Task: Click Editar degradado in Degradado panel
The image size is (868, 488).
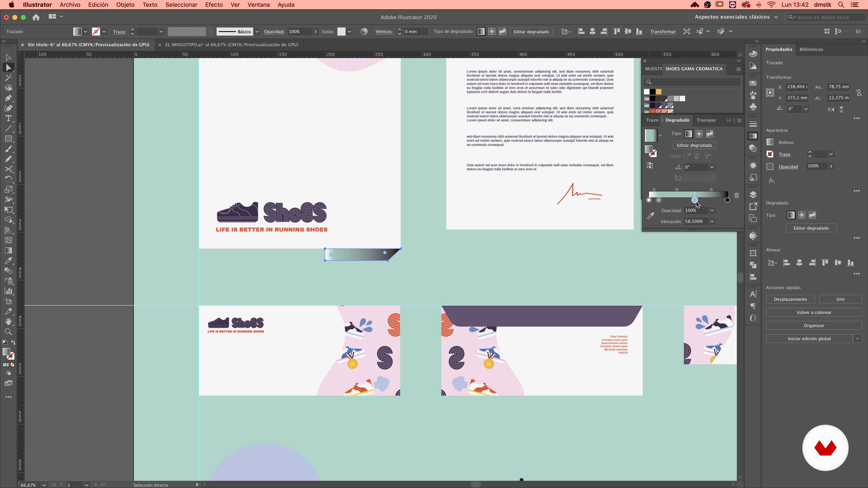Action: tap(694, 145)
